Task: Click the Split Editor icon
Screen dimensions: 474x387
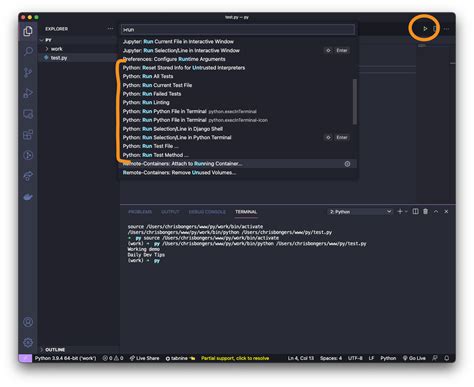Action: (435, 29)
